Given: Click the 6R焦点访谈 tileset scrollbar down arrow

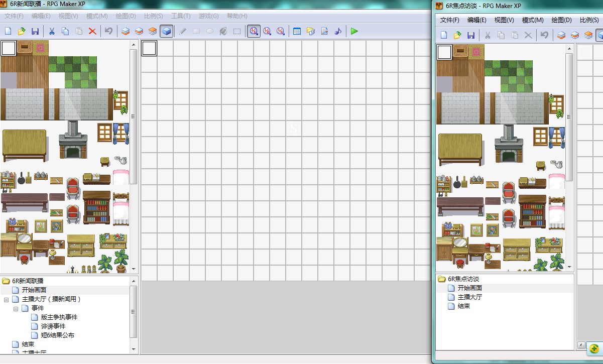Looking at the screenshot, I should point(569,267).
